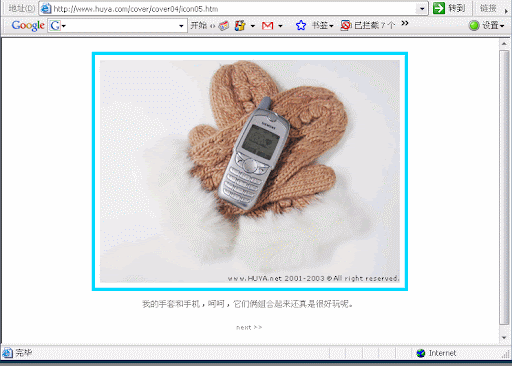Toggle the popup blocker 已拦截 button

(x=368, y=25)
